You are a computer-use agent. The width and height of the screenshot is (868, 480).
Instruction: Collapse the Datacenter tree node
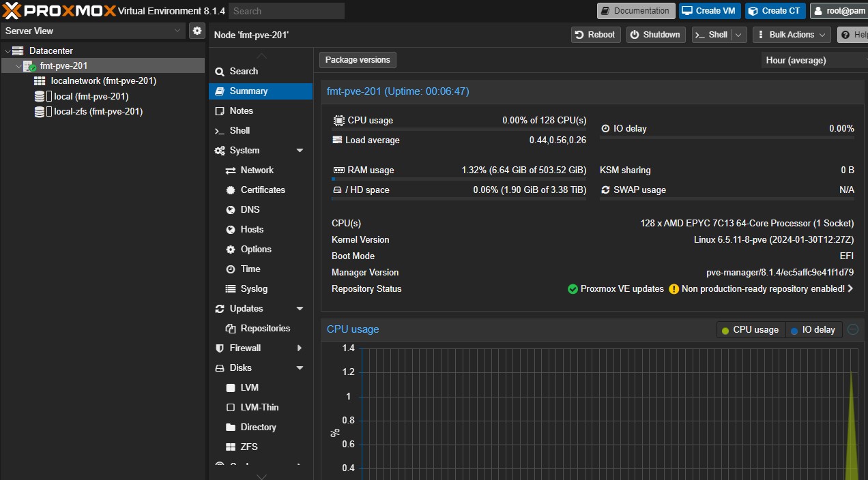pos(8,51)
